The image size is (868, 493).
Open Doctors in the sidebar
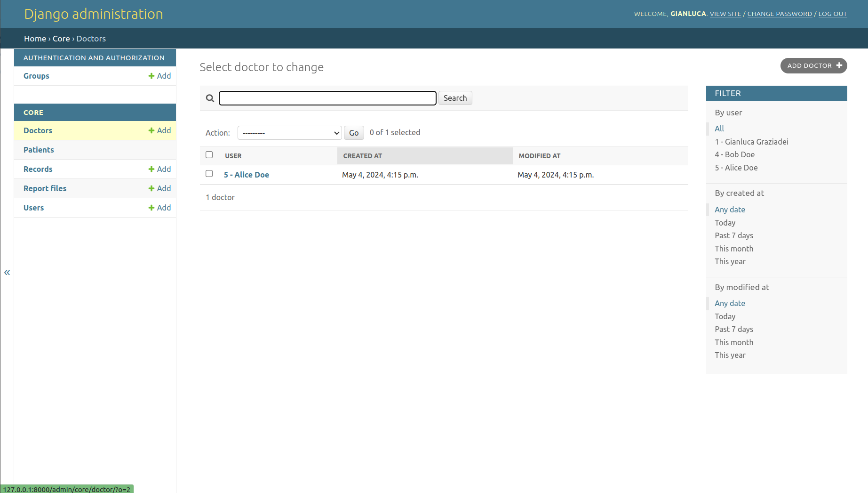point(38,130)
